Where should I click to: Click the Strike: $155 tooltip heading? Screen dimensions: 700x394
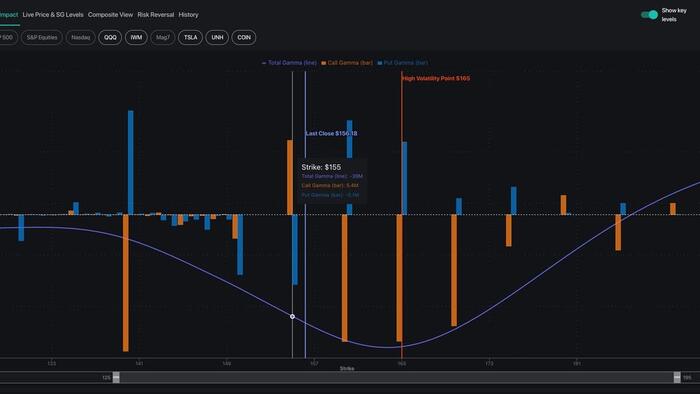point(321,167)
